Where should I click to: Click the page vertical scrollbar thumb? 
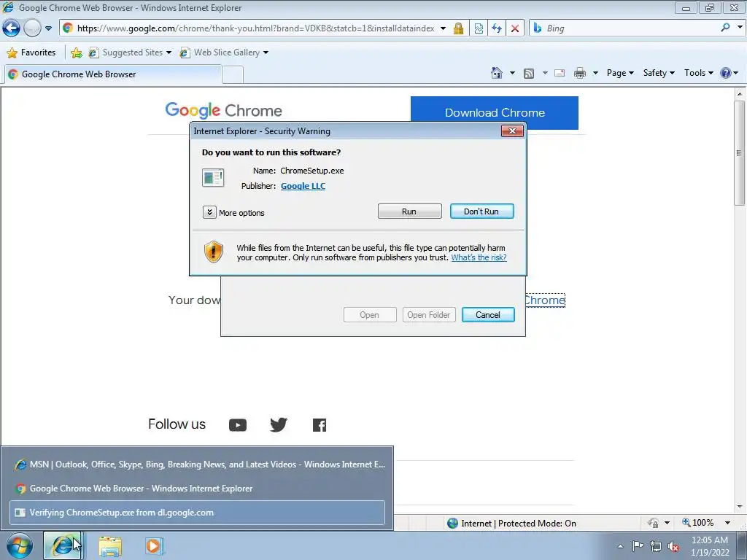click(740, 153)
